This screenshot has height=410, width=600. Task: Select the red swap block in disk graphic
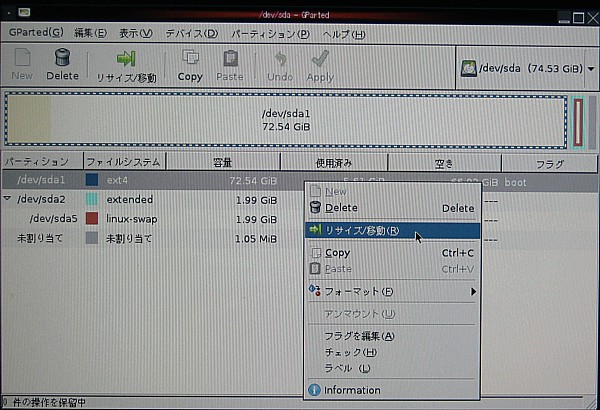coord(578,122)
